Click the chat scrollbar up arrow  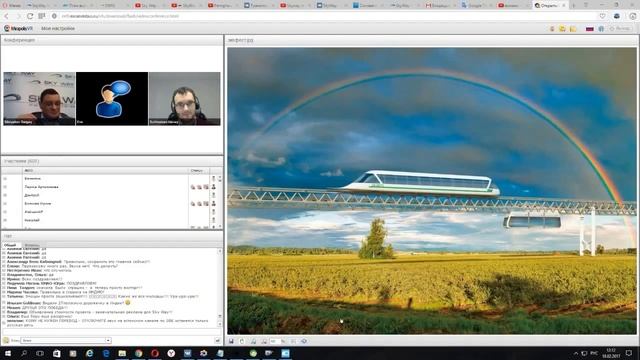tap(220, 251)
